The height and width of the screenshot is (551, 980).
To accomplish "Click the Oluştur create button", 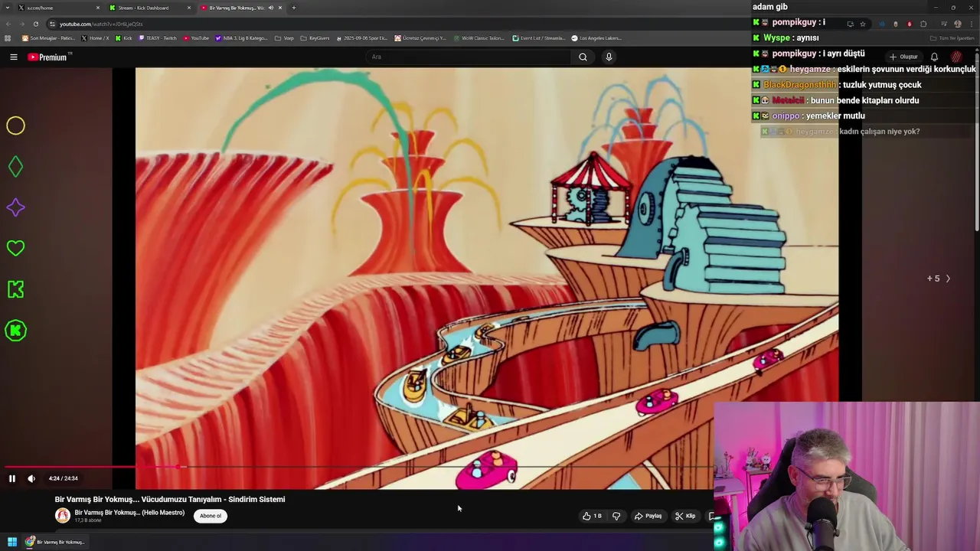I will coord(903,57).
